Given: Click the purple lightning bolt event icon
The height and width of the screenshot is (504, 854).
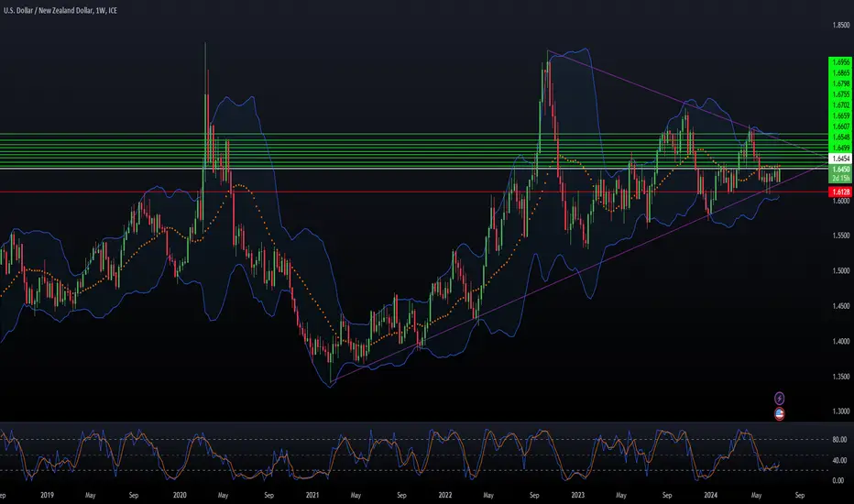Looking at the screenshot, I should coord(780,399).
